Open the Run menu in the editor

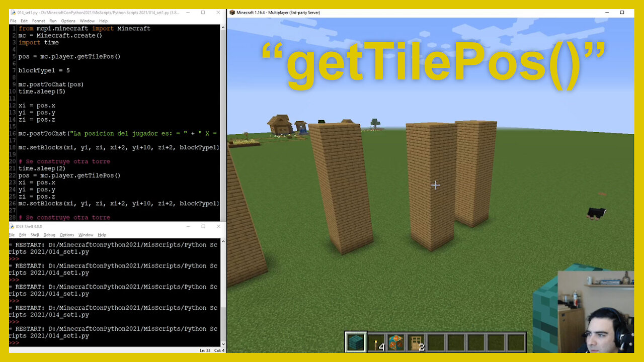click(53, 21)
